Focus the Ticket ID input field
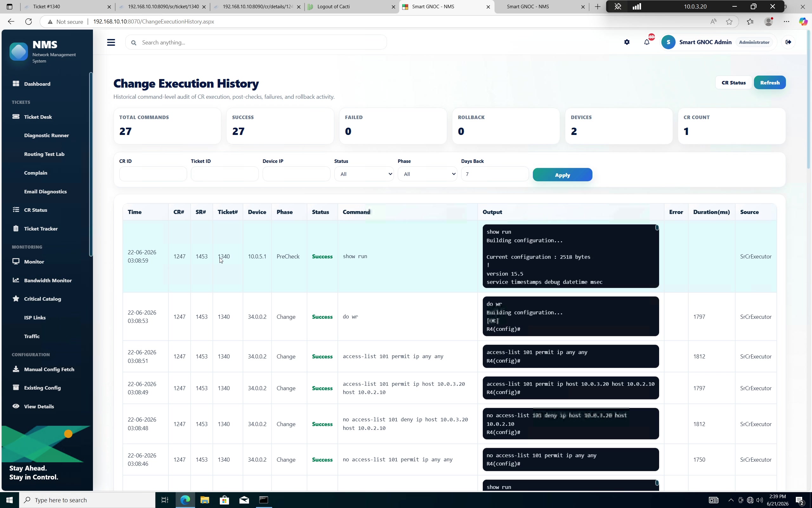 (x=225, y=174)
